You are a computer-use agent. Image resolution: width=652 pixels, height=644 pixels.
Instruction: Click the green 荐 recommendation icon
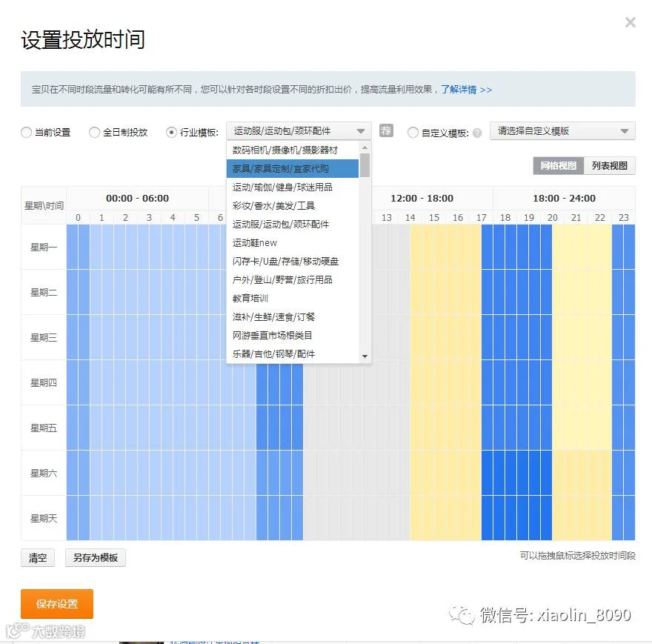click(x=386, y=130)
